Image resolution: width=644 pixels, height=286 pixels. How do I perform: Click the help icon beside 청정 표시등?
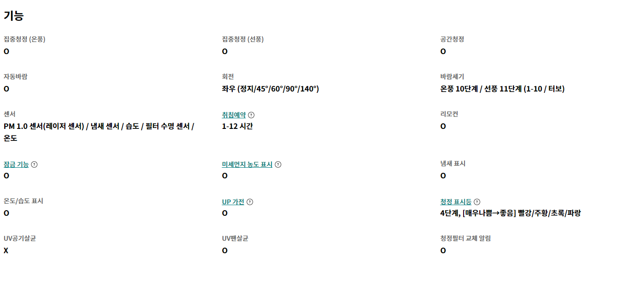pos(477,202)
